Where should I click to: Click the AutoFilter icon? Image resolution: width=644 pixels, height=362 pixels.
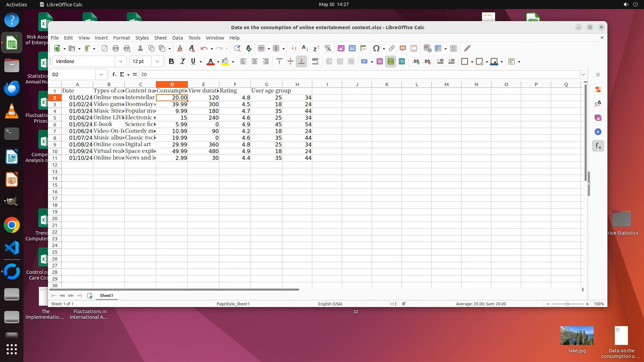pyautogui.click(x=328, y=48)
